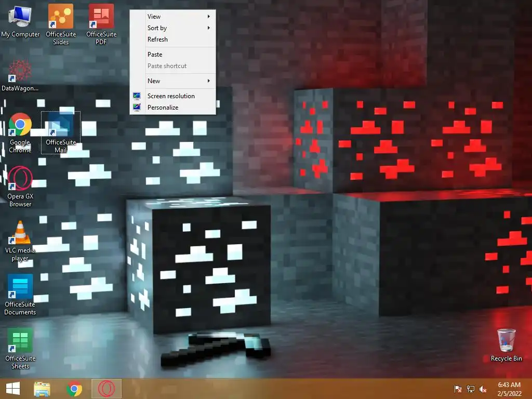This screenshot has width=532, height=399.
Task: Click the View submenu arrow
Action: 209,16
